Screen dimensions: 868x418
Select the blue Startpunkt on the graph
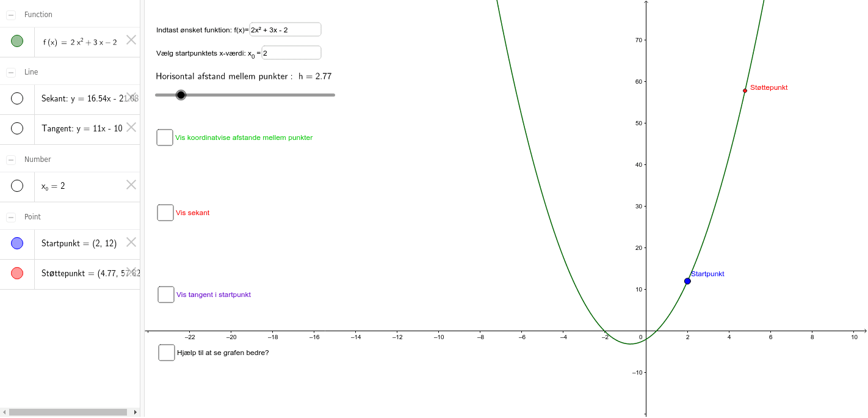pyautogui.click(x=687, y=281)
